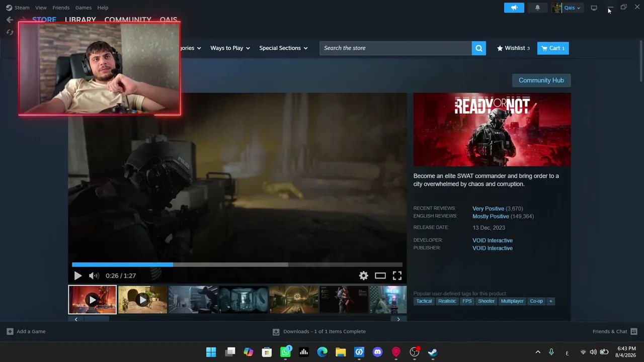The image size is (644, 362).
Task: Focus the Search the store field
Action: (x=395, y=48)
